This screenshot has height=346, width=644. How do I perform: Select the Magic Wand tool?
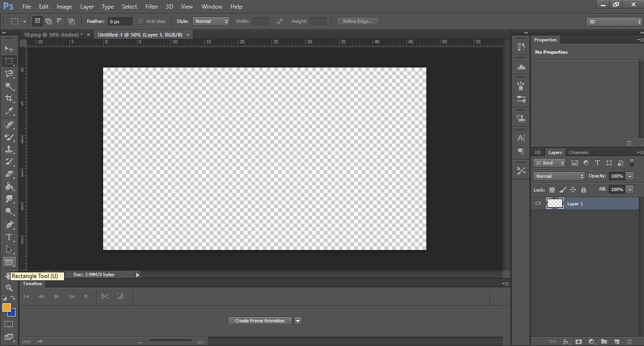tap(9, 86)
